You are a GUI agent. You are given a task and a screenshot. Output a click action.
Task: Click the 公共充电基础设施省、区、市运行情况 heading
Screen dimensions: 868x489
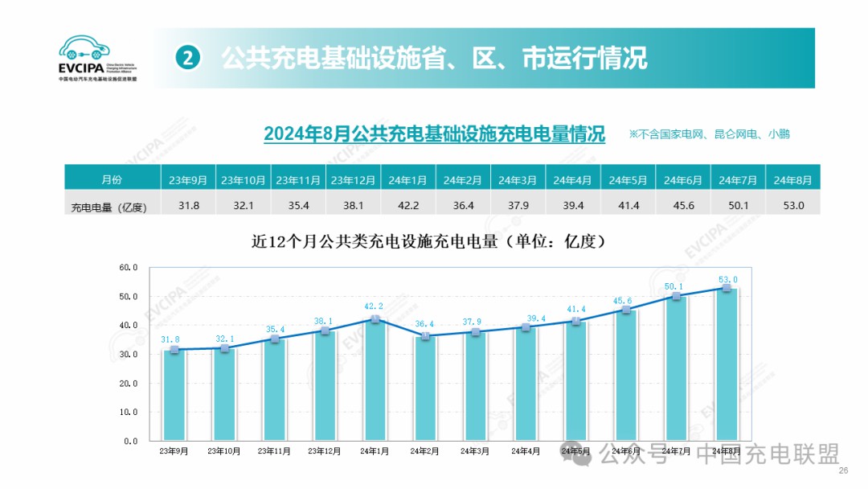coord(434,58)
